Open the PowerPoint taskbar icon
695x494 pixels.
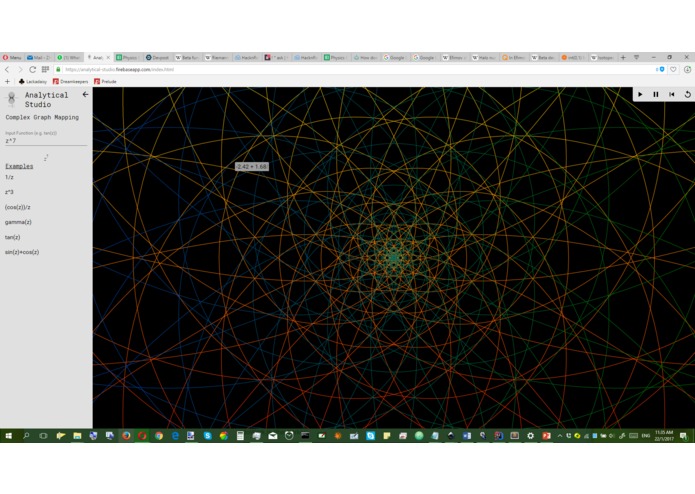tap(547, 436)
